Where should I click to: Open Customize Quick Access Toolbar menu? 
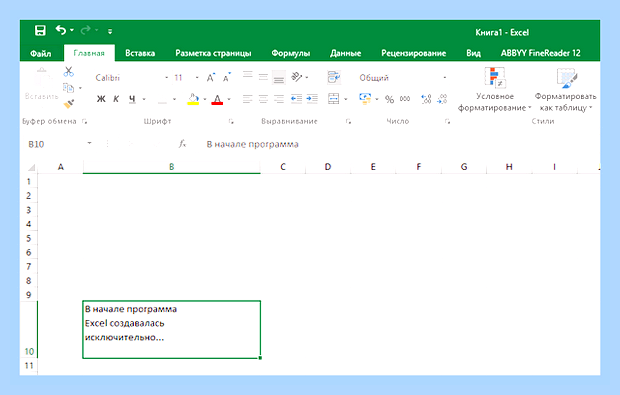110,31
